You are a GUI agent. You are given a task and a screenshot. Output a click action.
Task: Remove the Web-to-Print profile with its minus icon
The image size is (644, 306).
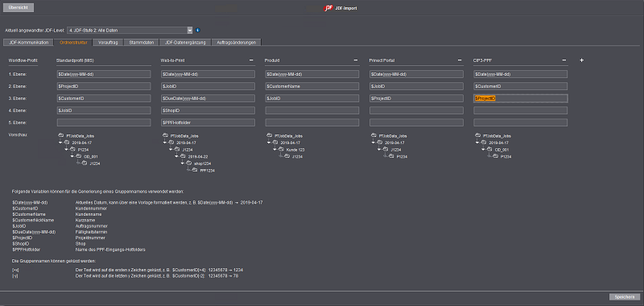click(251, 60)
